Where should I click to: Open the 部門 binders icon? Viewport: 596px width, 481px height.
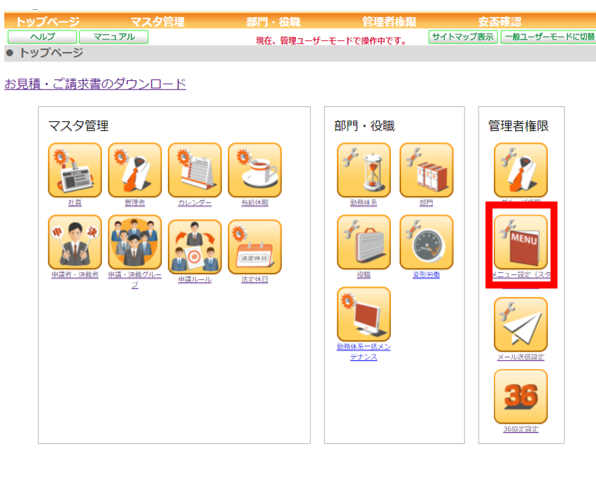point(426,170)
